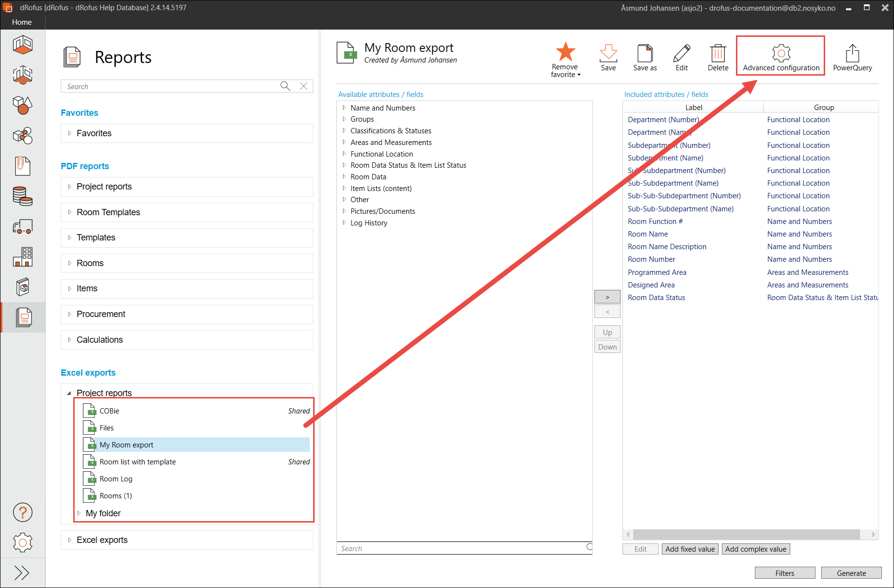This screenshot has width=894, height=588.
Task: Click the Save as document icon
Action: (x=644, y=53)
